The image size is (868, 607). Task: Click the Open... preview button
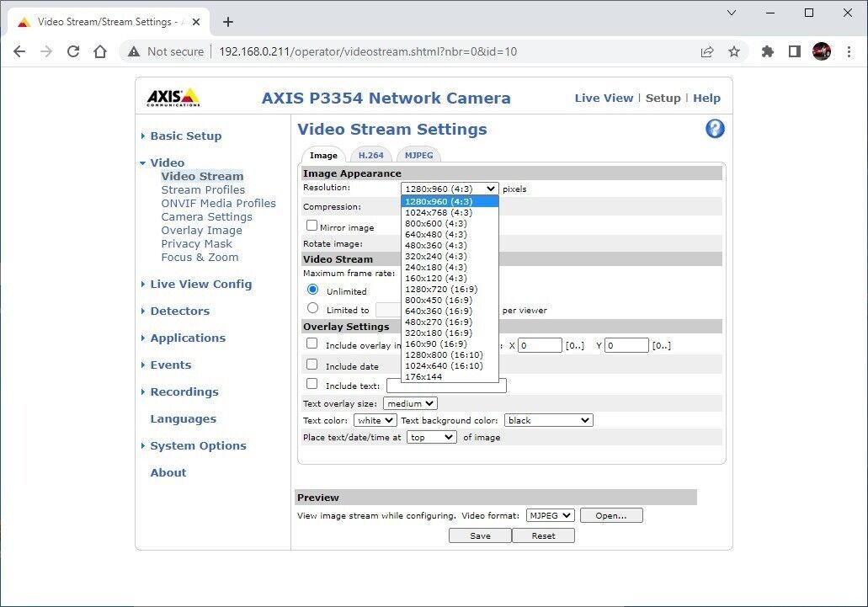click(611, 516)
